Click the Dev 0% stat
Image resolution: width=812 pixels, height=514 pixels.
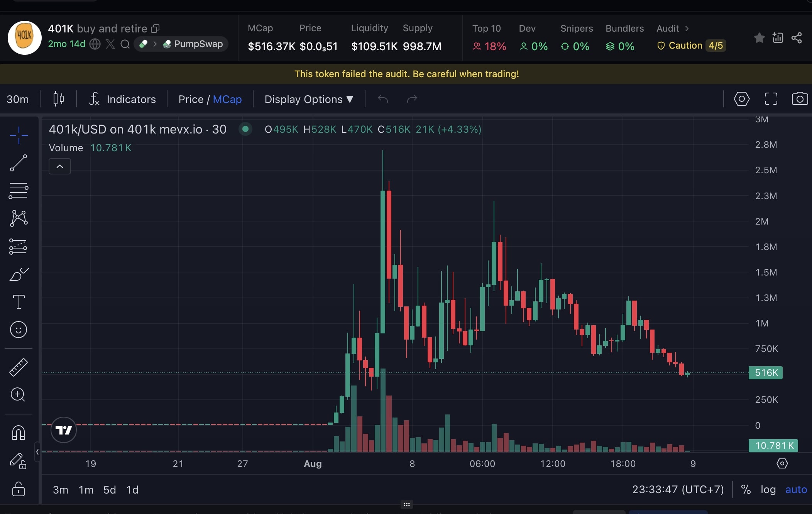pos(533,38)
